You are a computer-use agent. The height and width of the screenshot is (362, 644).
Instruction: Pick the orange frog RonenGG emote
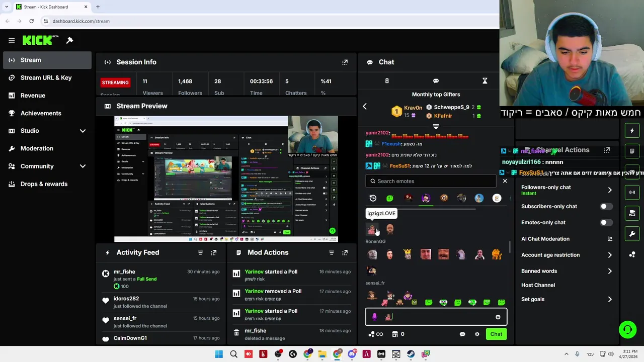click(497, 254)
